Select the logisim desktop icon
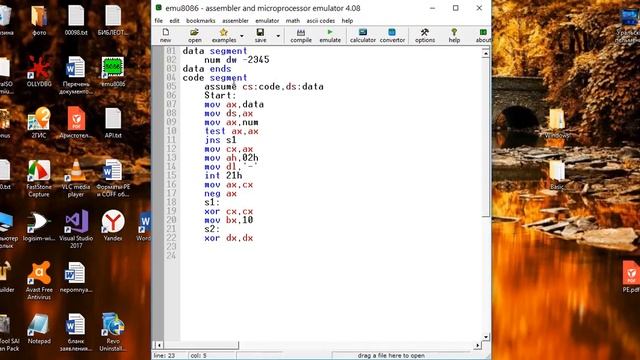This screenshot has height=360, width=640. (x=39, y=226)
